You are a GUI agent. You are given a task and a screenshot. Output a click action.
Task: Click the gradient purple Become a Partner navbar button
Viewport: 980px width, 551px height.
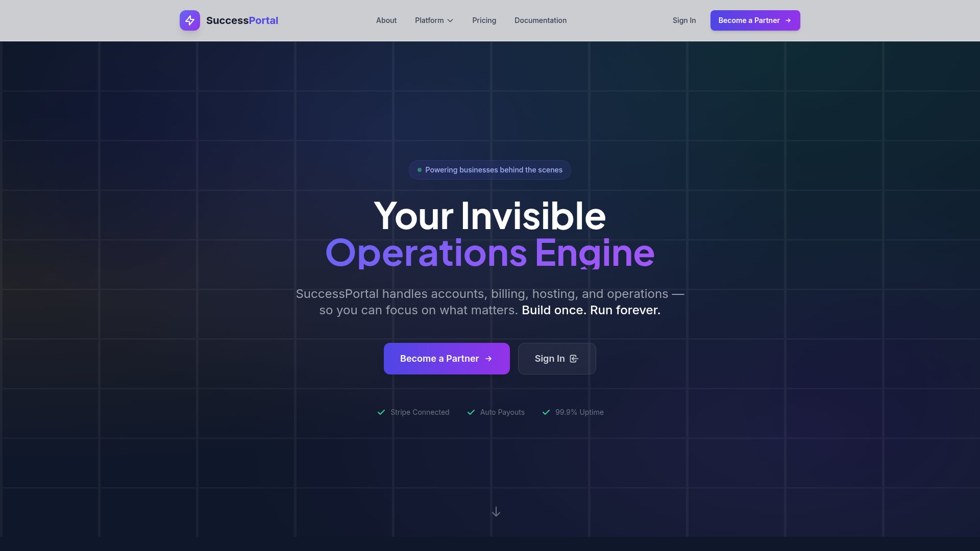click(x=755, y=20)
